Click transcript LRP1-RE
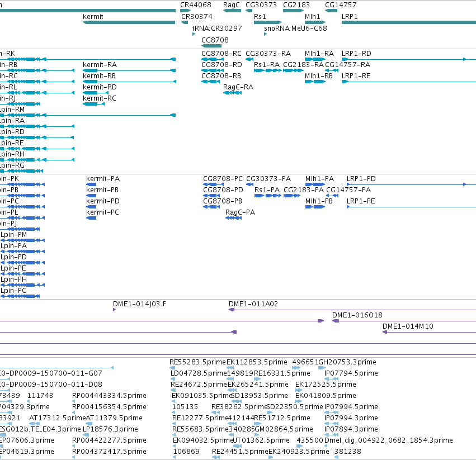This screenshot has width=476, height=460. click(x=356, y=76)
